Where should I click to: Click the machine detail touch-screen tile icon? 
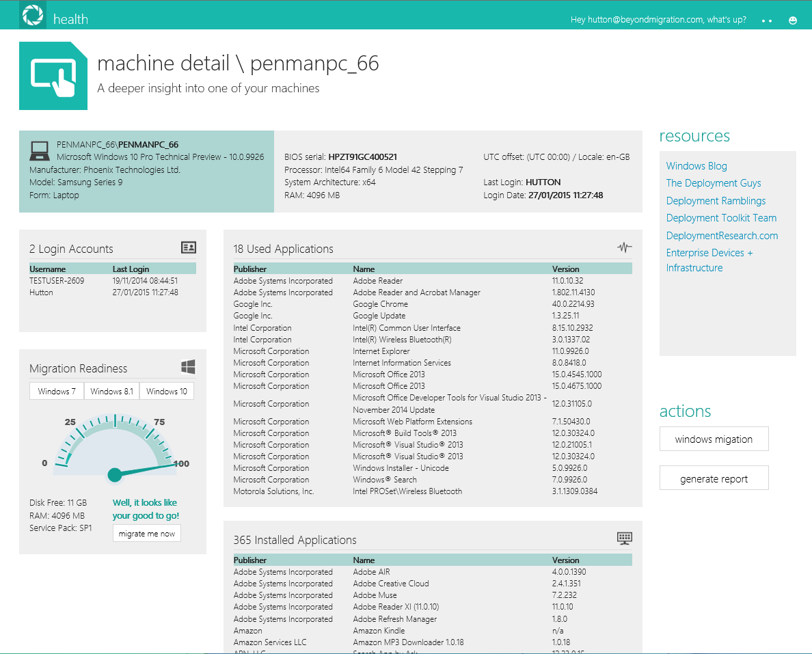pyautogui.click(x=53, y=76)
